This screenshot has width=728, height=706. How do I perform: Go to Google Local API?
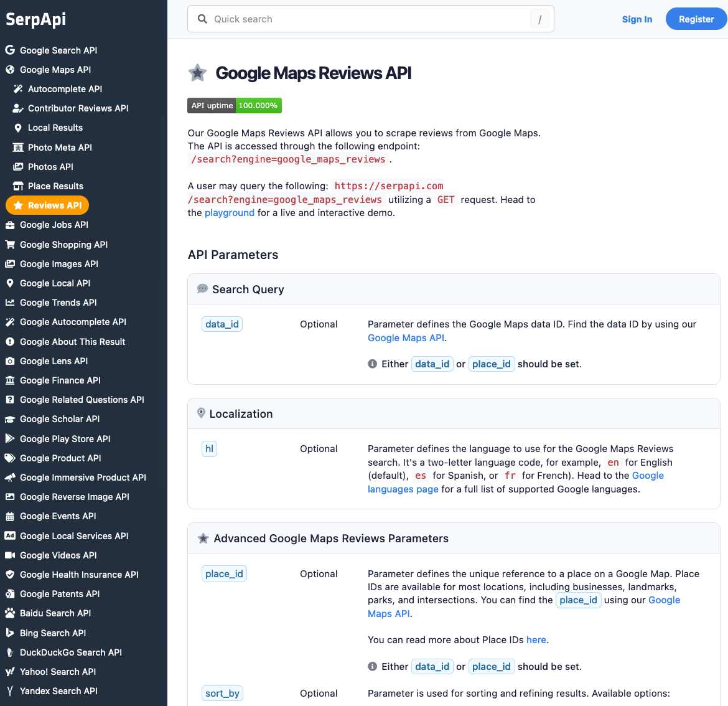55,283
